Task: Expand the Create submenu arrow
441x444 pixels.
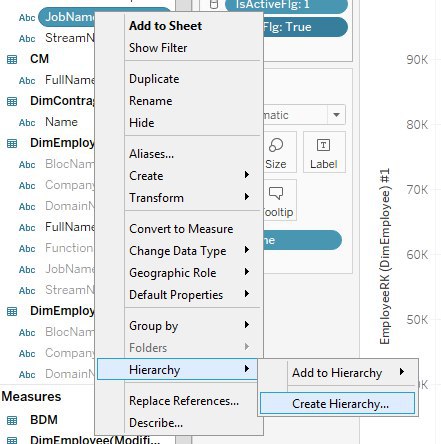Action: (247, 175)
